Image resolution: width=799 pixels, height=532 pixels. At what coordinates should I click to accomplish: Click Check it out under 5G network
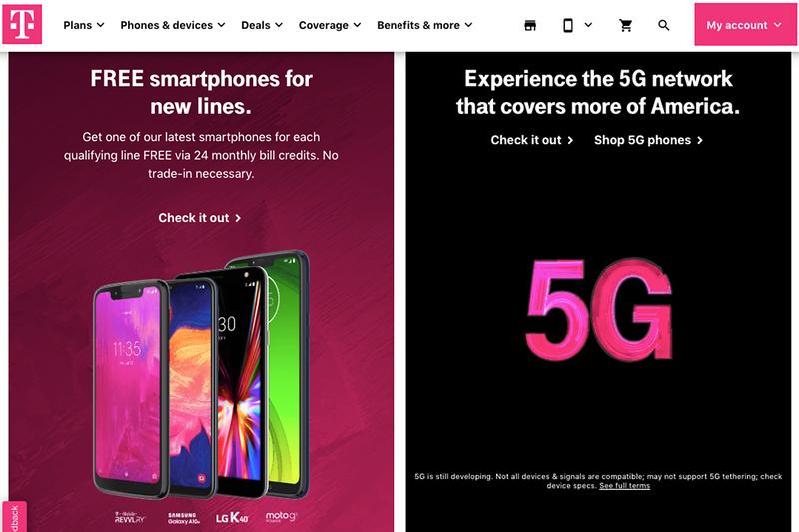pos(532,140)
